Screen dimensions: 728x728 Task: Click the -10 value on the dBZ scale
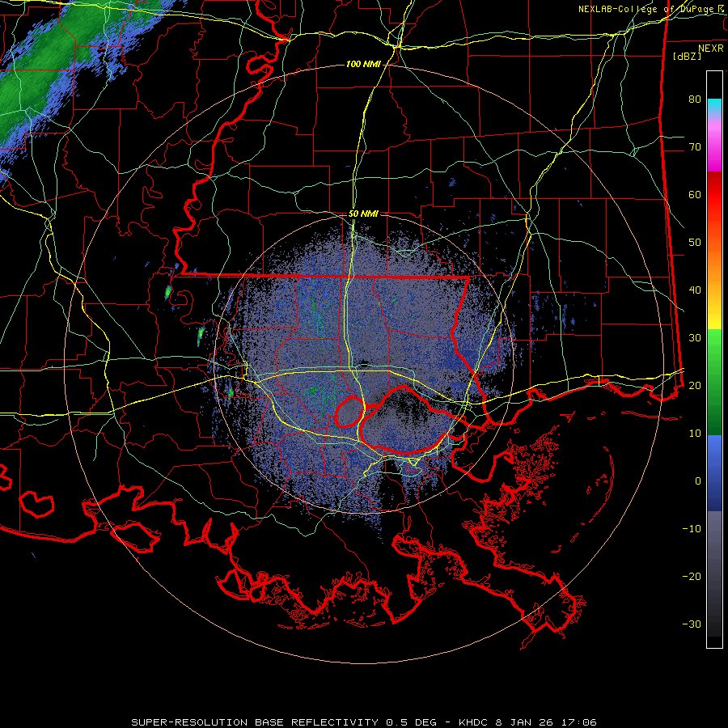tap(692, 528)
